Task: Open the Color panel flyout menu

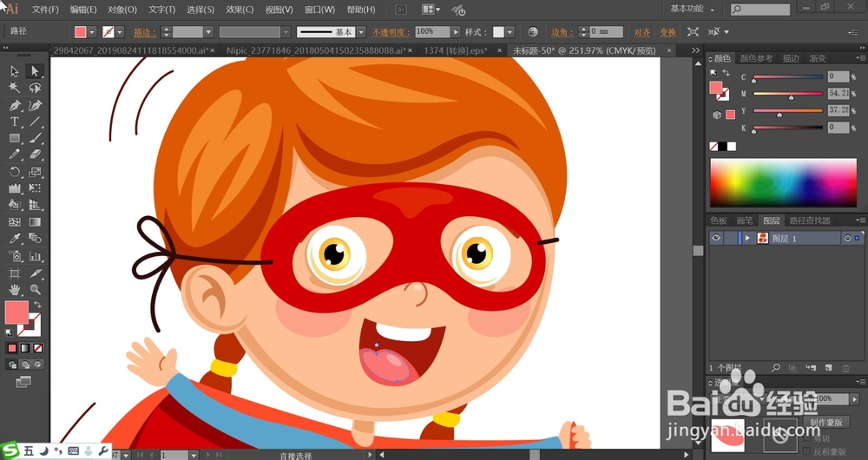Action: (x=861, y=58)
